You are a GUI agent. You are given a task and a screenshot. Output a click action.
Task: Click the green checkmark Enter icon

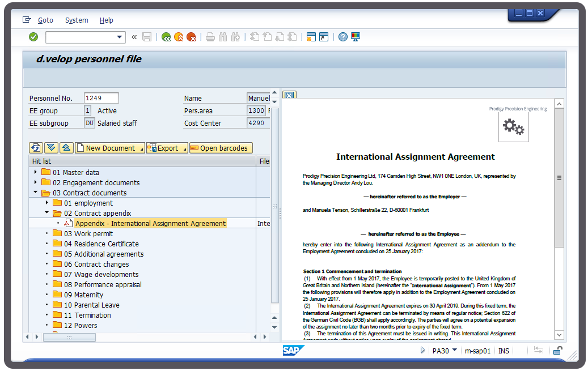pos(33,37)
